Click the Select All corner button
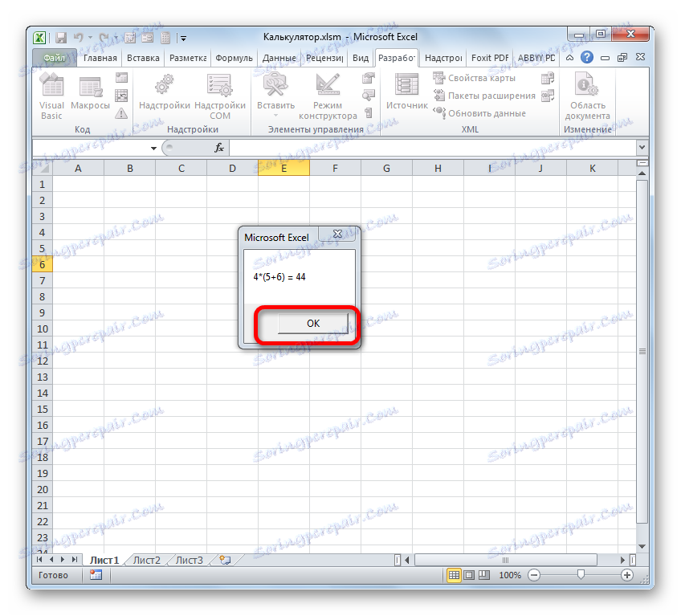The width and height of the screenshot is (681, 616). (x=43, y=168)
